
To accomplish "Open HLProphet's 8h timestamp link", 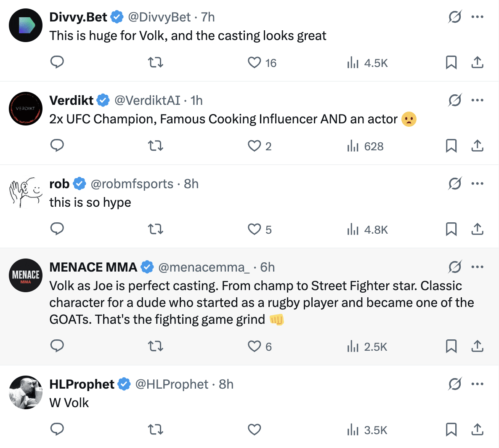I will (226, 384).
